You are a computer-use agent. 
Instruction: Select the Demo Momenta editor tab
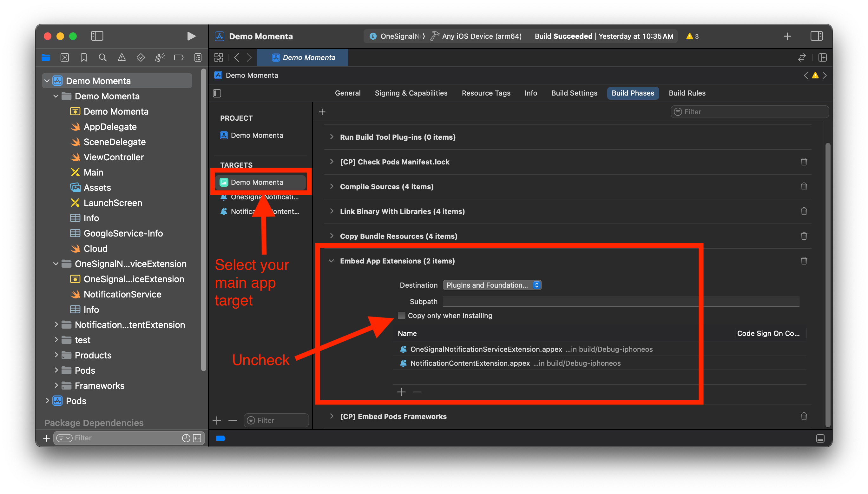coord(303,58)
